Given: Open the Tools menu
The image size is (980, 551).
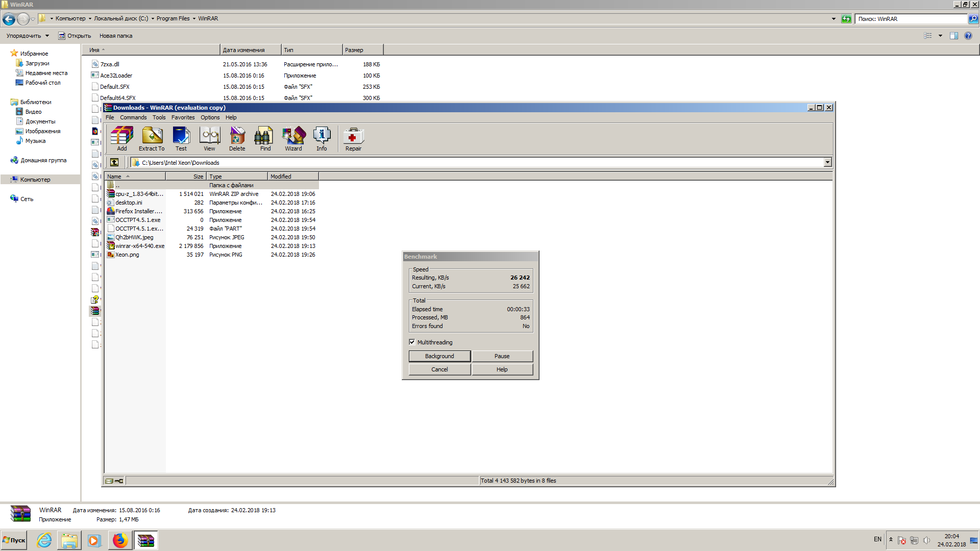Looking at the screenshot, I should point(159,117).
